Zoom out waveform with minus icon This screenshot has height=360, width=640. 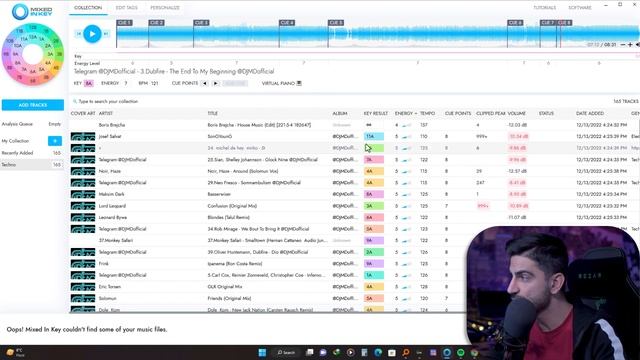[623, 44]
